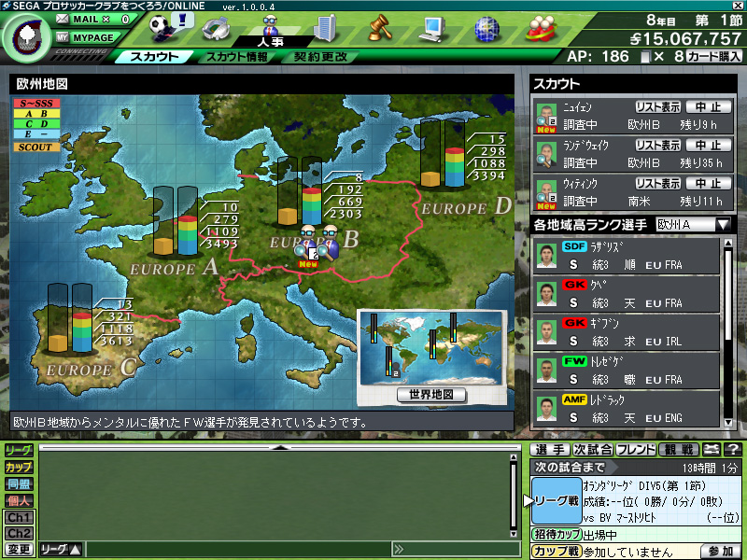Expand chat log with top arrow
747x560 pixels.
tap(280, 448)
